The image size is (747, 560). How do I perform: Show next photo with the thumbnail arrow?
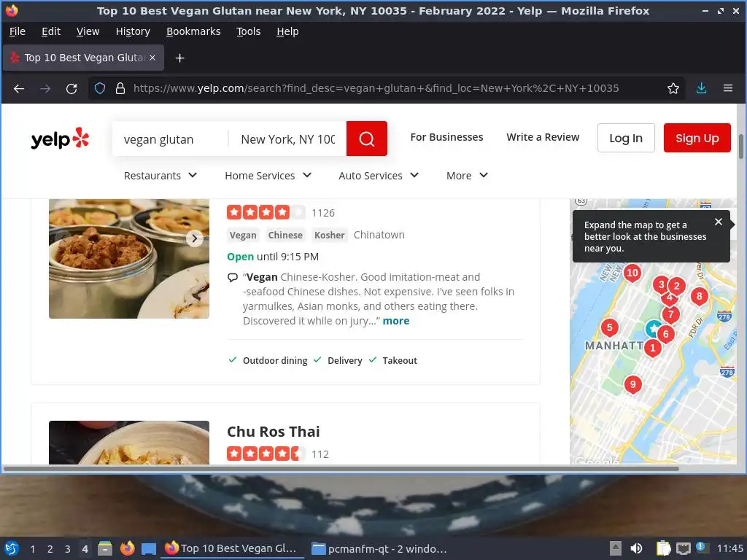pyautogui.click(x=194, y=238)
